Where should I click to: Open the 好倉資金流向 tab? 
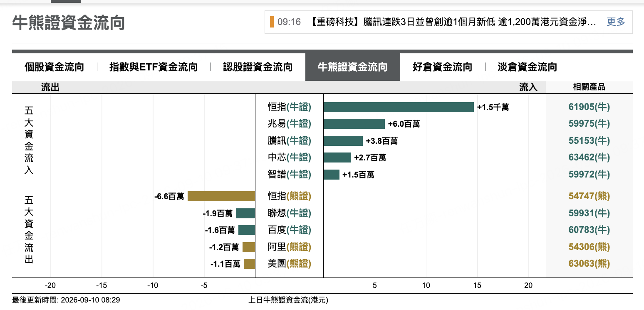(443, 67)
